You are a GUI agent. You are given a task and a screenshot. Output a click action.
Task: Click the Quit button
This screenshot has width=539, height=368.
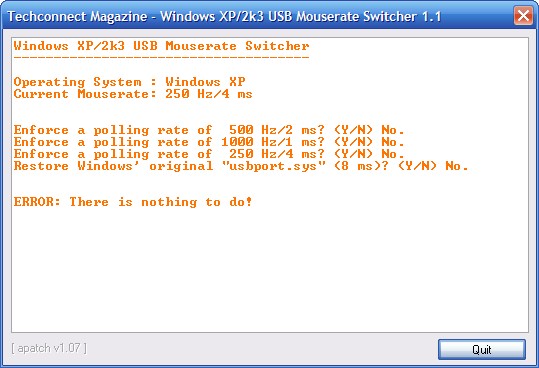point(482,349)
